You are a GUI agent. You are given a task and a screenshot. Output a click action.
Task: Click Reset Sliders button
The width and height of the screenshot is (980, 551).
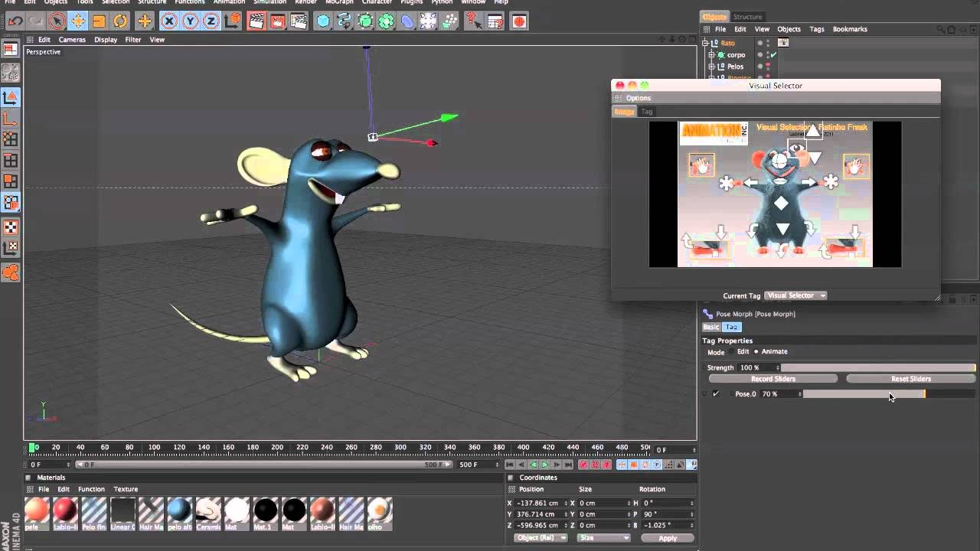point(910,379)
